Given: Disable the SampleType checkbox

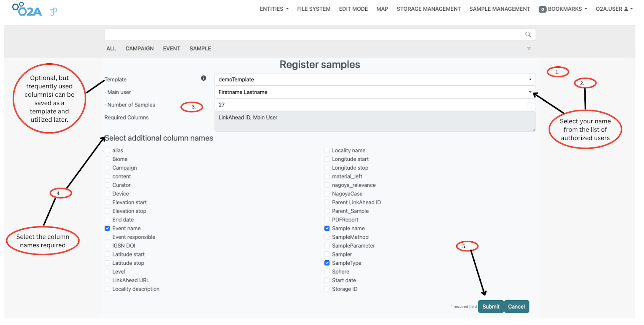Looking at the screenshot, I should (x=327, y=263).
